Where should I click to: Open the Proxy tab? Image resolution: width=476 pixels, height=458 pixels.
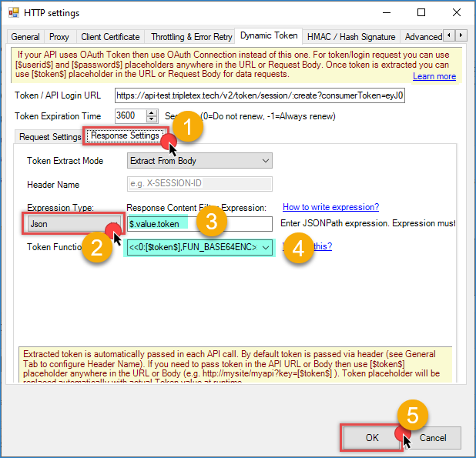point(59,37)
